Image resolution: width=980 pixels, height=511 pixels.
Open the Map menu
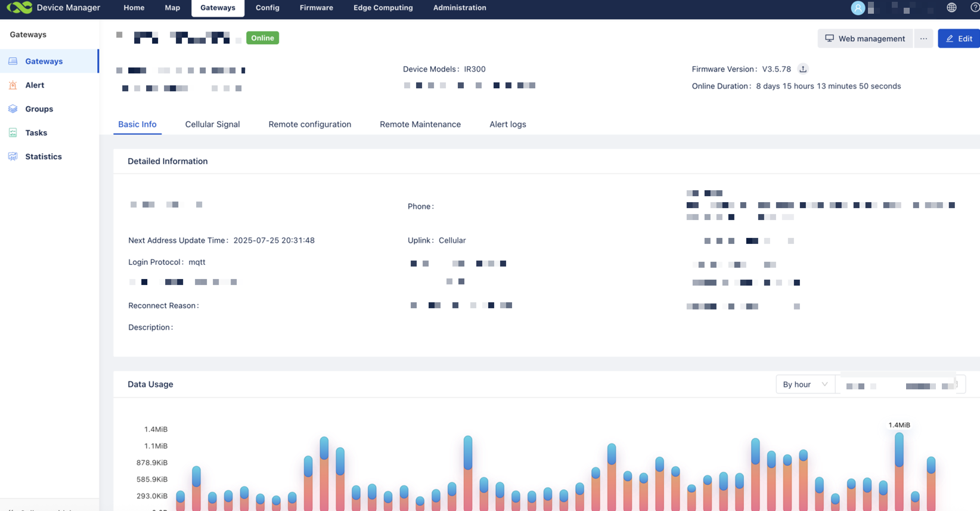click(172, 8)
